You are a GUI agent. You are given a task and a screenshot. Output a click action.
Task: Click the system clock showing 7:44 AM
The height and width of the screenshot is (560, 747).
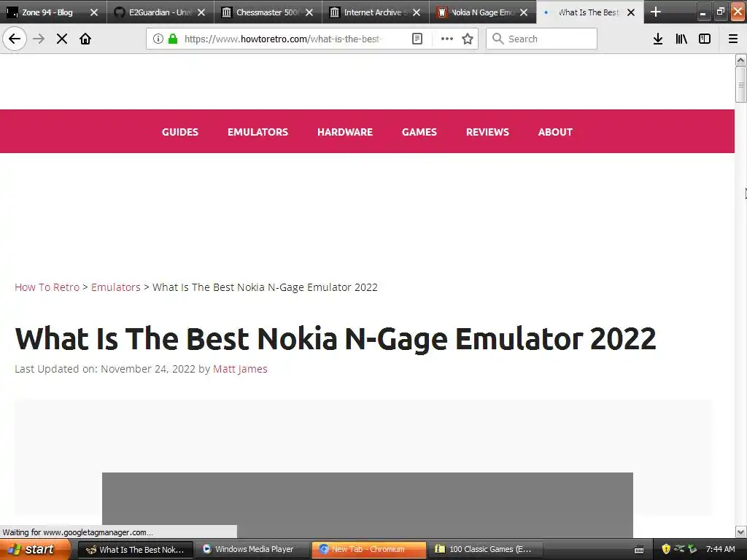coord(720,549)
